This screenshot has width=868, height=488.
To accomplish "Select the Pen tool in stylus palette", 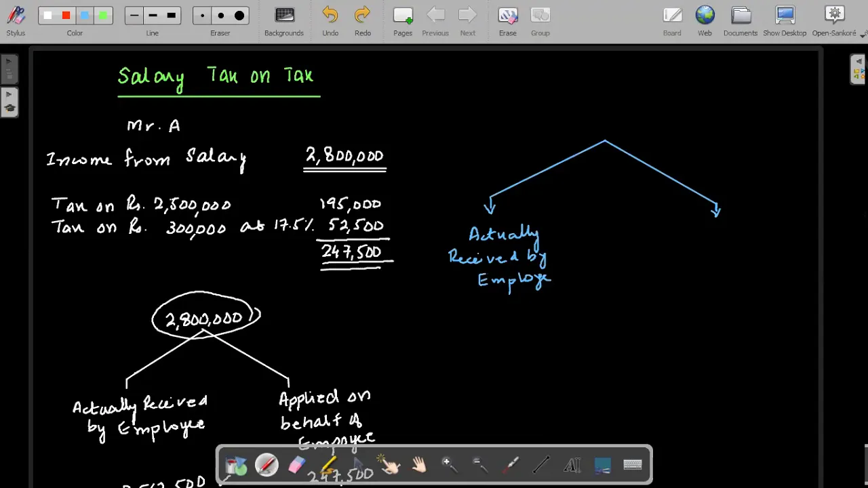I will [x=267, y=465].
